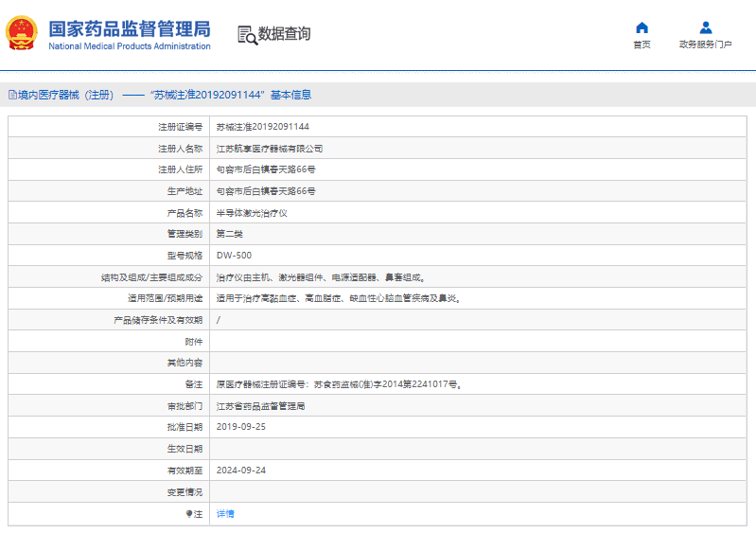The image size is (756, 533).
Task: Click the 型号规格 label
Action: pyautogui.click(x=185, y=256)
